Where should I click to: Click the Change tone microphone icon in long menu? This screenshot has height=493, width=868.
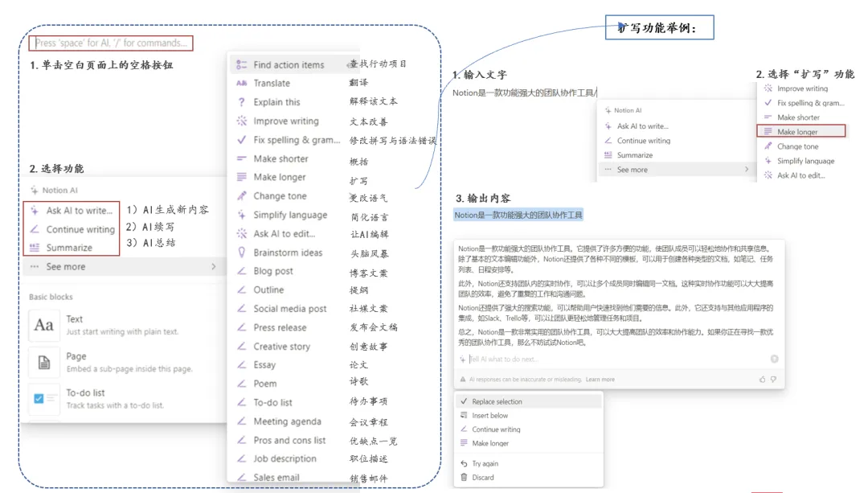pyautogui.click(x=241, y=195)
